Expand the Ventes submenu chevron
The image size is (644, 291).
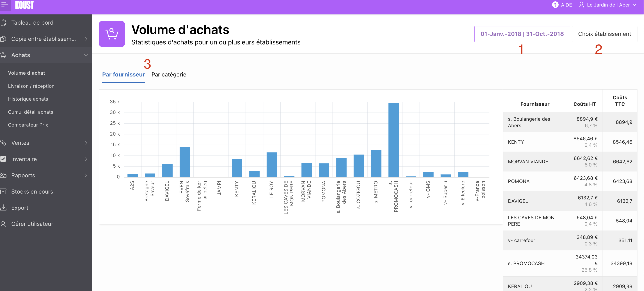[x=86, y=143]
